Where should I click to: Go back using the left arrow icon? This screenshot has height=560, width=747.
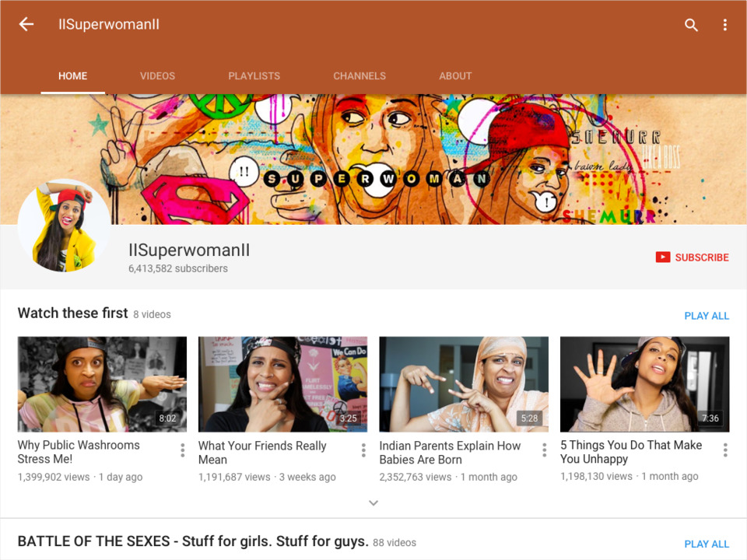[26, 24]
